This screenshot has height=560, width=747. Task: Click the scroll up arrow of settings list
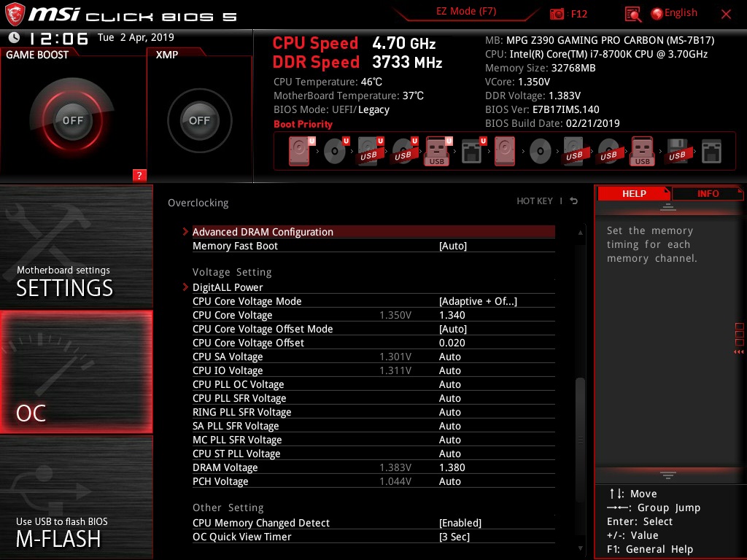click(x=580, y=233)
